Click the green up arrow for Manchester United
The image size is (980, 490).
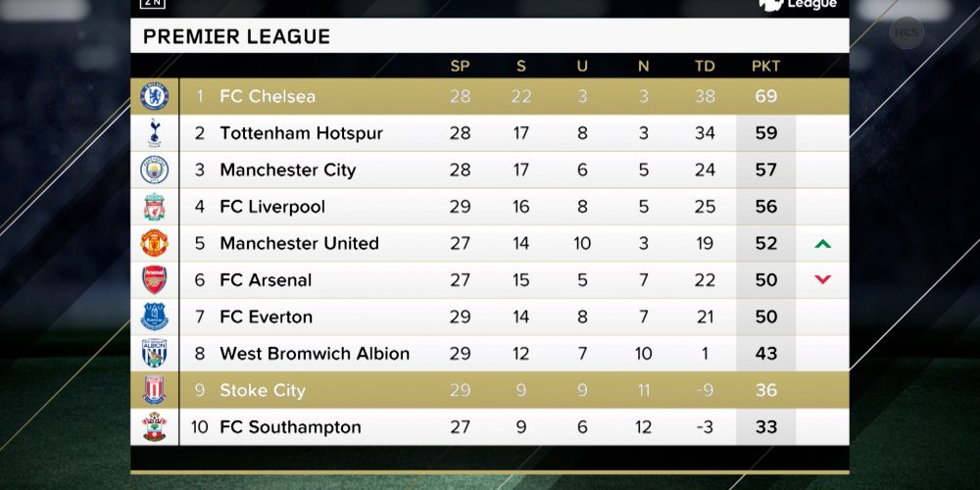[x=822, y=244]
